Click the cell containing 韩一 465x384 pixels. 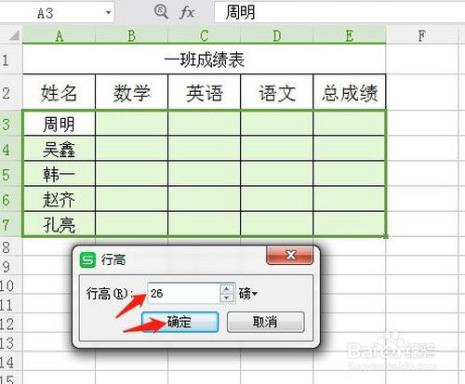pyautogui.click(x=59, y=174)
